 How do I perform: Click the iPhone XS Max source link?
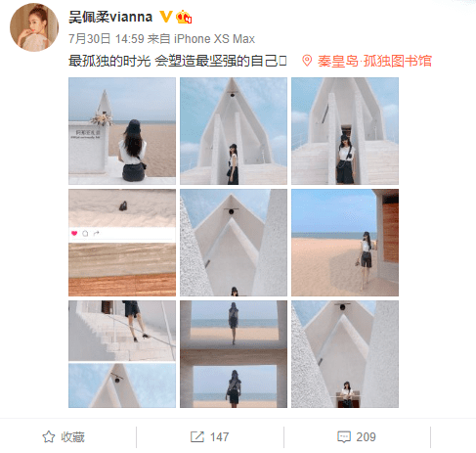(x=214, y=39)
